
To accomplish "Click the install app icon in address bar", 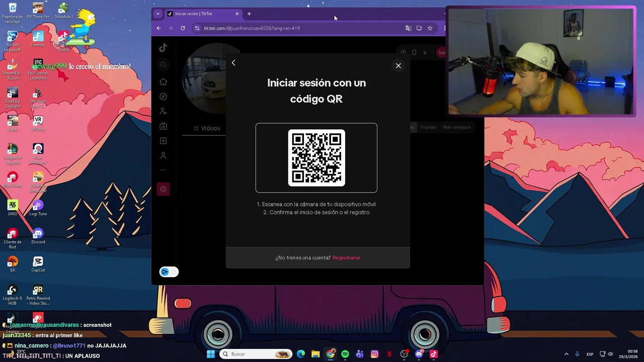I will point(419,28).
